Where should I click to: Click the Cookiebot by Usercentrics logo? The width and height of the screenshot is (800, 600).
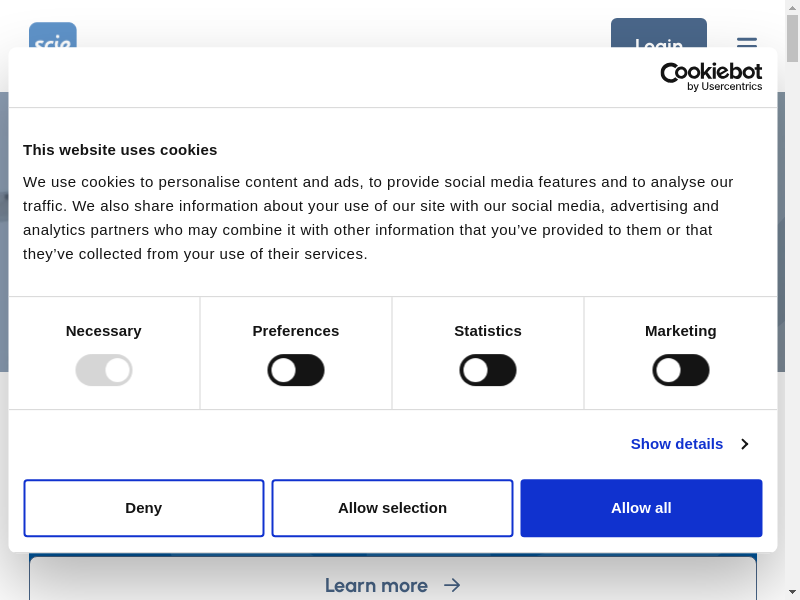pos(711,77)
